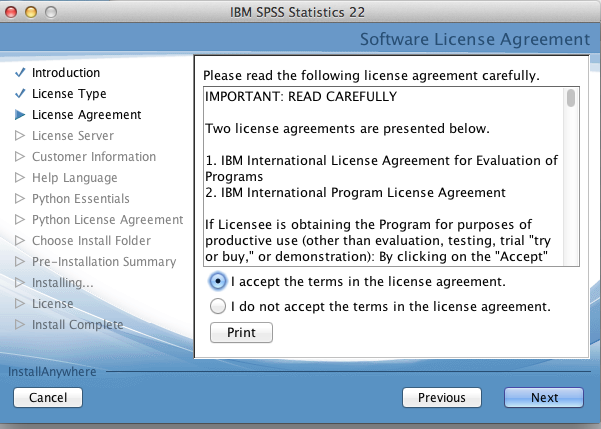
Task: Click the "Installing..." step label
Action: pyautogui.click(x=62, y=283)
